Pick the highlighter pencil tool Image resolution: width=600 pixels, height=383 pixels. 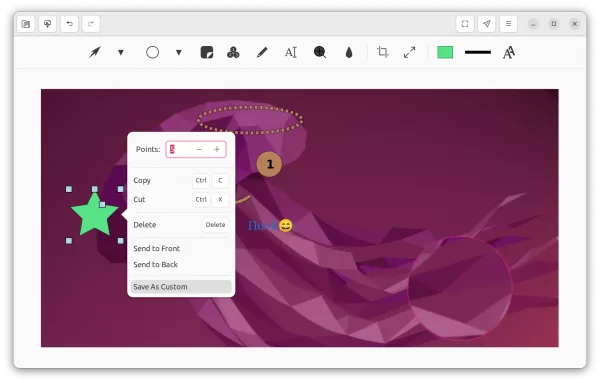coord(262,52)
